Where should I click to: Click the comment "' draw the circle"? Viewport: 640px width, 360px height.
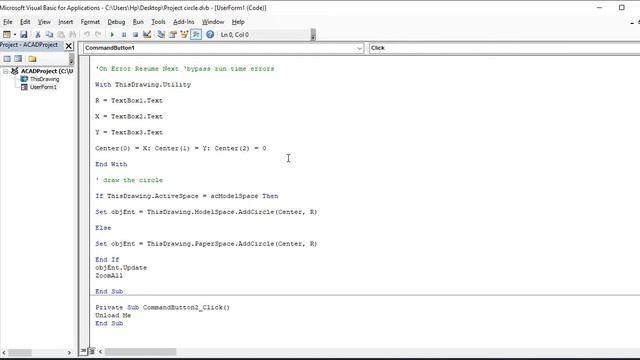point(129,180)
